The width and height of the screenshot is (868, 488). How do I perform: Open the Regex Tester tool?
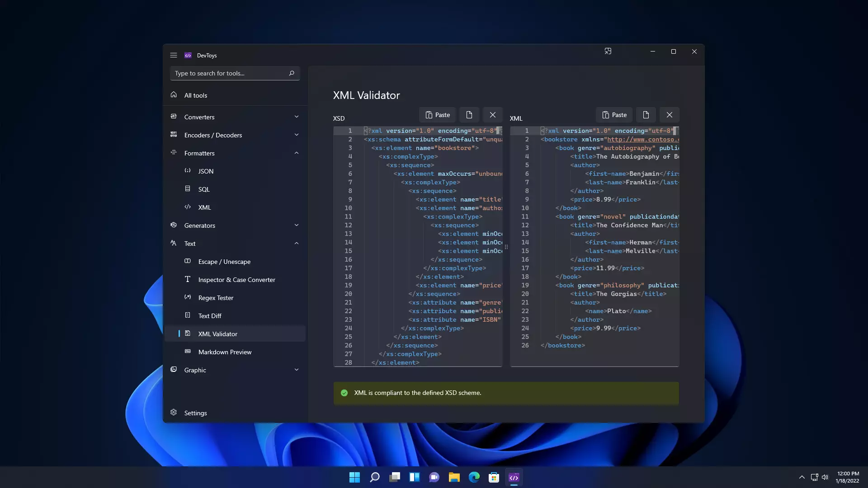pos(216,297)
